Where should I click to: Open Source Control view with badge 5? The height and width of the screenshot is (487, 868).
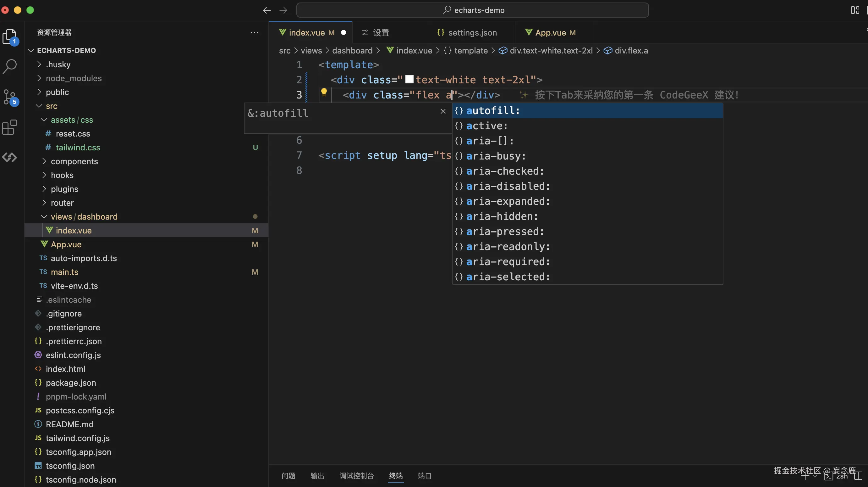click(x=9, y=97)
